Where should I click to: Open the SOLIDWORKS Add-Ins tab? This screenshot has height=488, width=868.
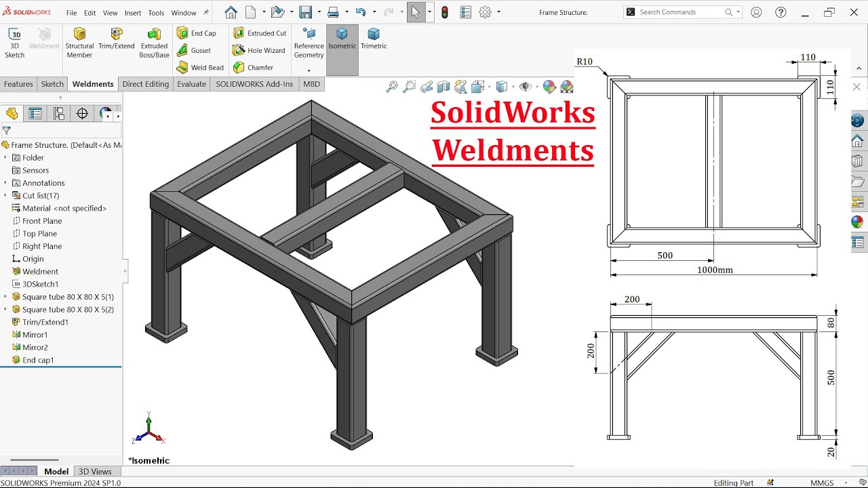254,84
